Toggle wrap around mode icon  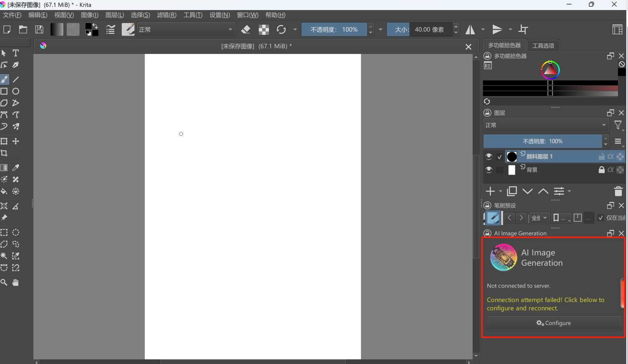coord(523,29)
